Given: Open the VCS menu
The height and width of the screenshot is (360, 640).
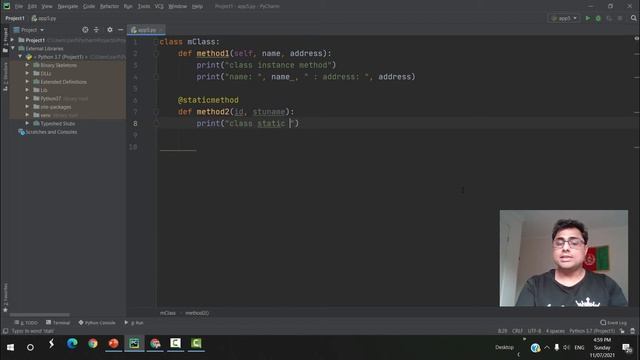Looking at the screenshot, I should tap(159, 7).
